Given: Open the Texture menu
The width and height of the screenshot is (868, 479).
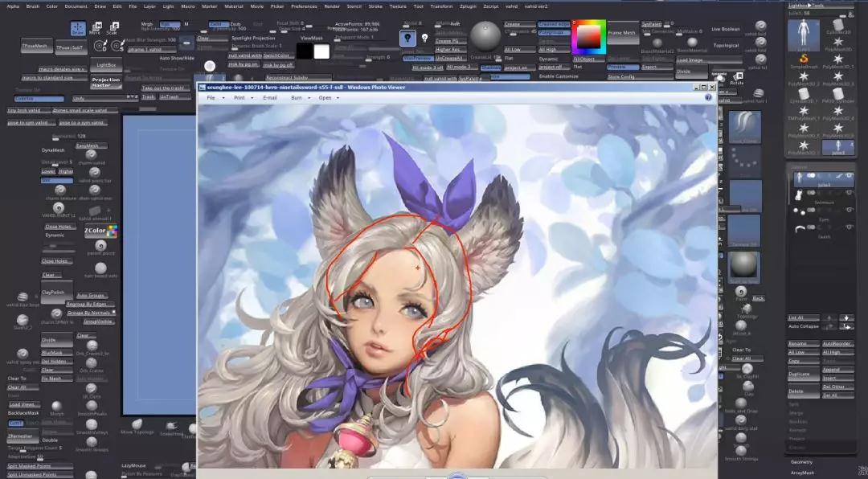Looking at the screenshot, I should tap(398, 6).
